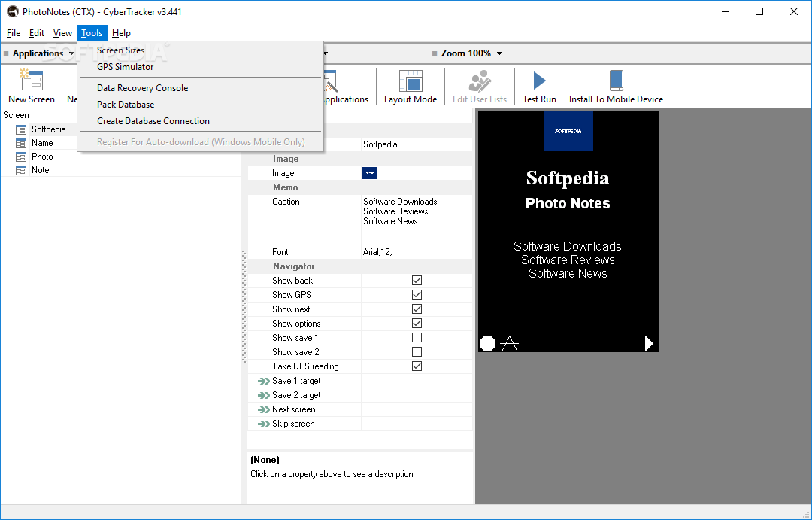Image resolution: width=812 pixels, height=520 pixels.
Task: Start Test Run with play icon
Action: [539, 81]
